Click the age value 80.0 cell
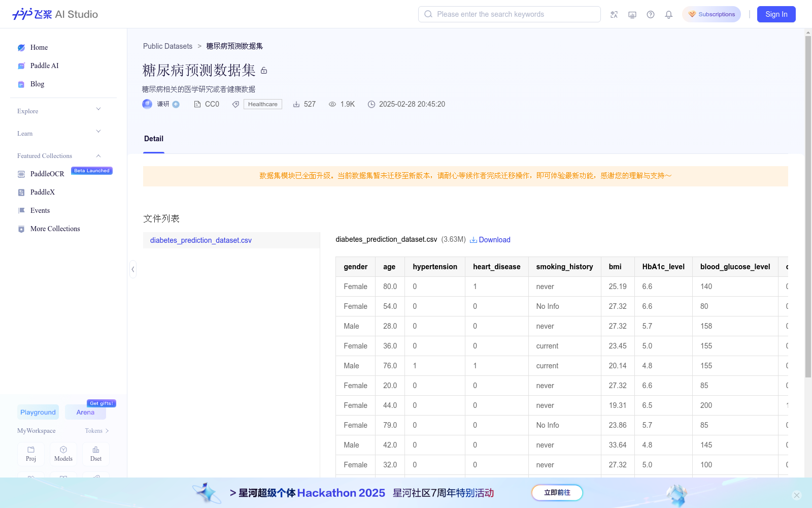The width and height of the screenshot is (812, 508). pos(390,287)
